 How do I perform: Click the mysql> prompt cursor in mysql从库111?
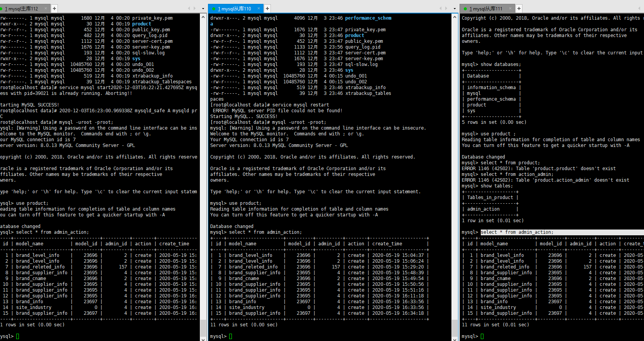[482, 336]
